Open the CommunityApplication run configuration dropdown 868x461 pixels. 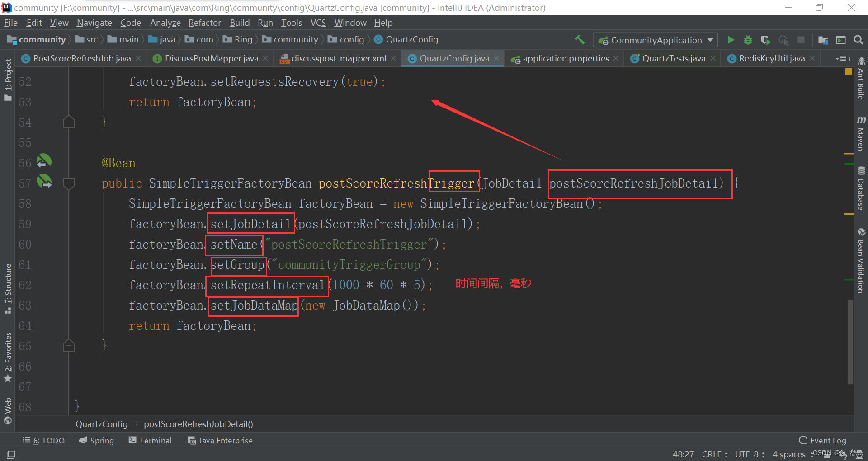click(655, 40)
